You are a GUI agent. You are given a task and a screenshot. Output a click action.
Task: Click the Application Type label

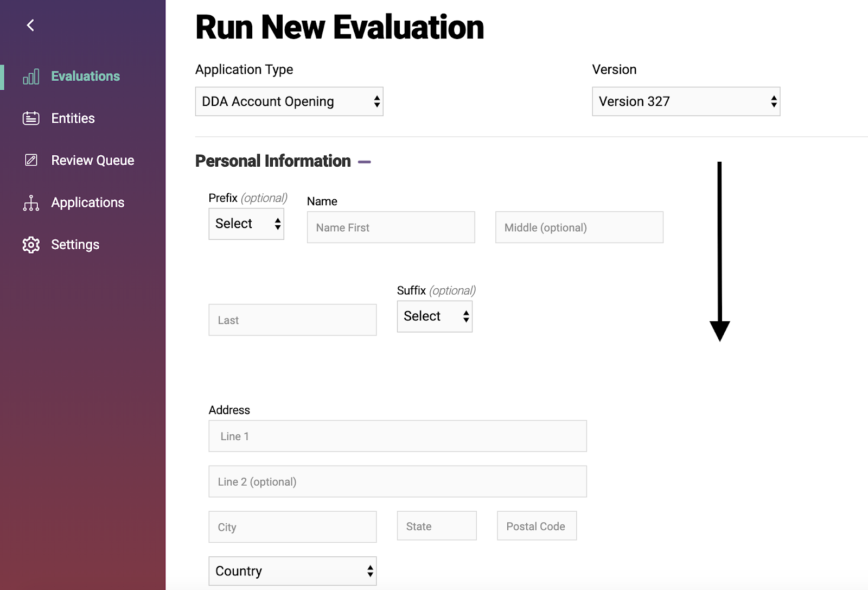pos(244,69)
